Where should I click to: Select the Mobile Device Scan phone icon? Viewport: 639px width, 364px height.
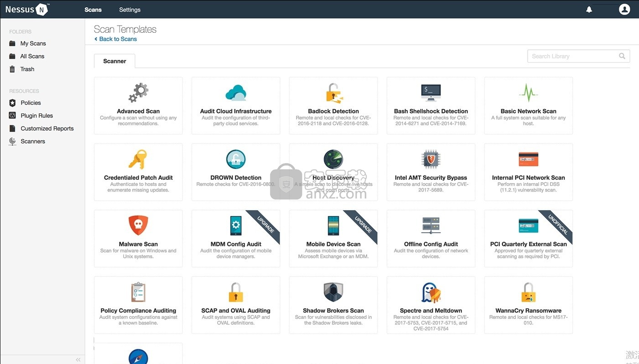[333, 226]
